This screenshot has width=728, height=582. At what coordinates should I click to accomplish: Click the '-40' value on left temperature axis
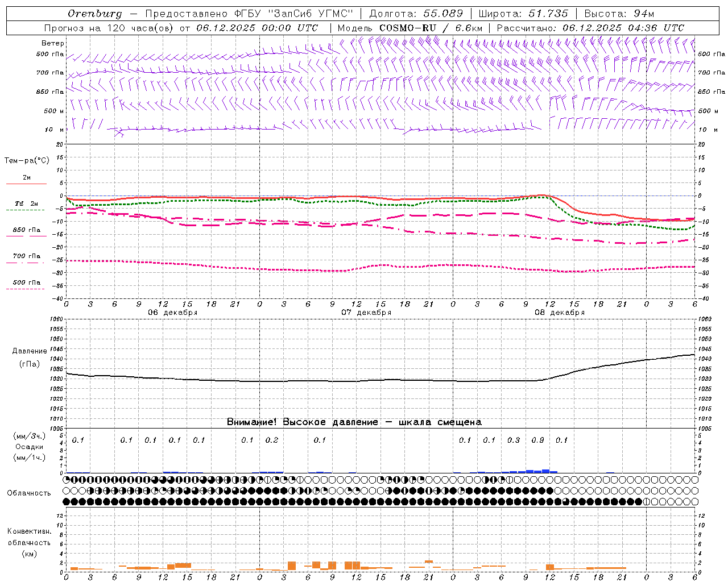tap(58, 299)
